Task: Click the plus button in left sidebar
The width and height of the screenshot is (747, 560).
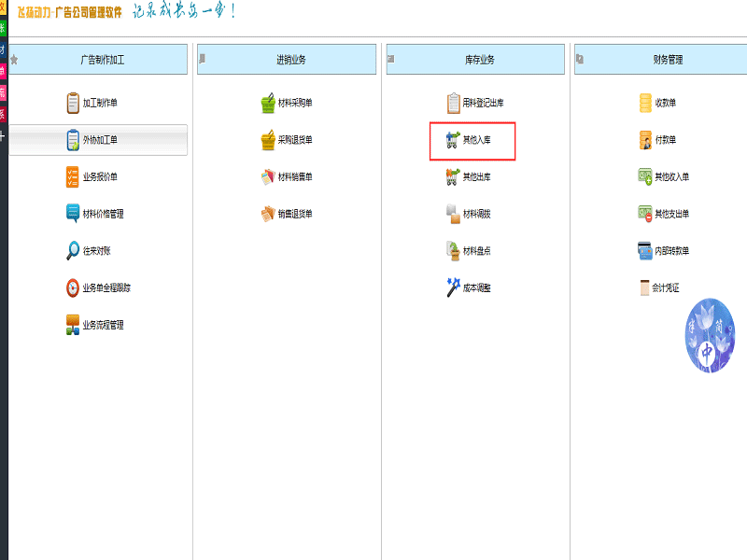Action: pos(3,136)
